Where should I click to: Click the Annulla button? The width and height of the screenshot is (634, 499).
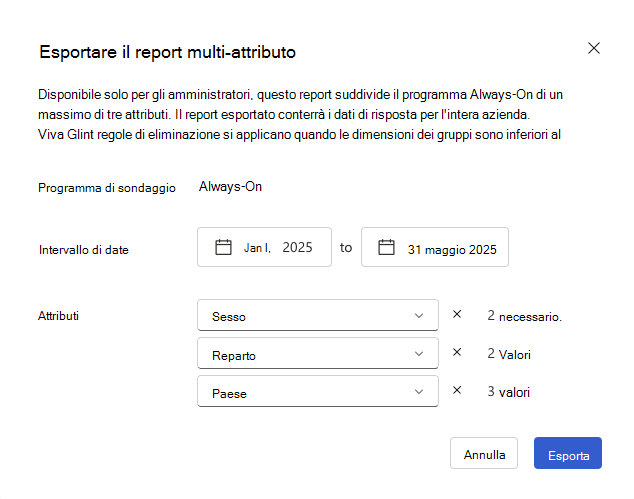click(x=484, y=453)
